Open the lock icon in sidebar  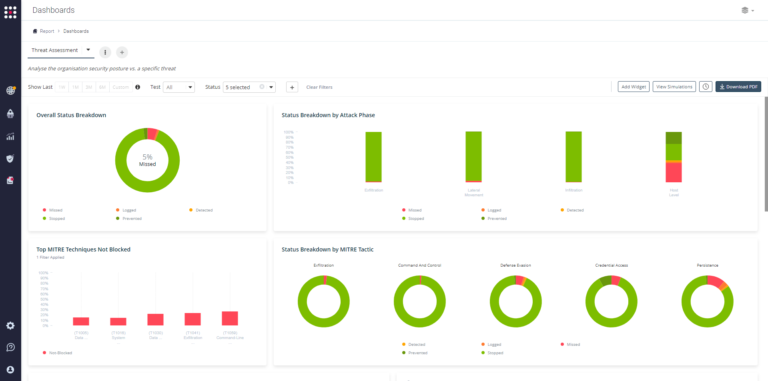[10, 114]
